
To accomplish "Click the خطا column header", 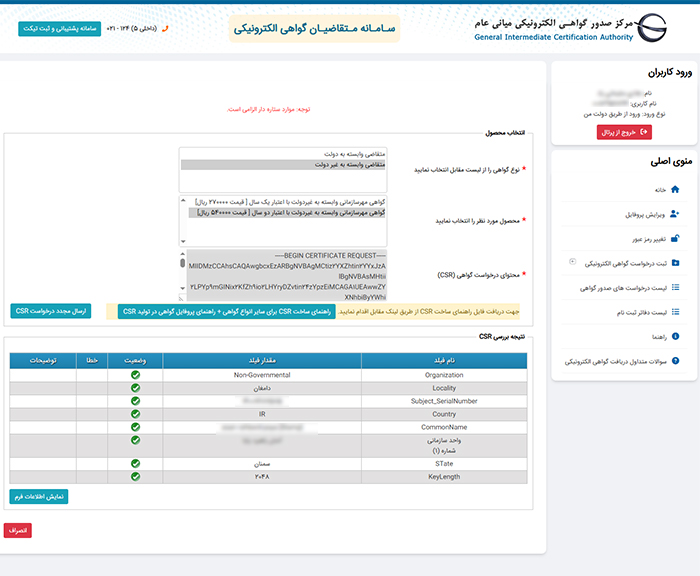I will [x=92, y=360].
